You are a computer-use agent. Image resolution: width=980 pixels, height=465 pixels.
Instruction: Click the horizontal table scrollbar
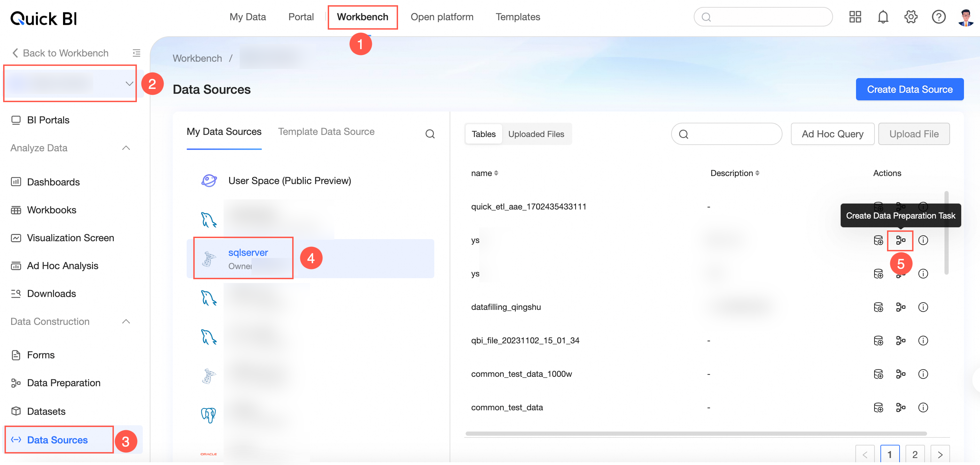pos(695,433)
